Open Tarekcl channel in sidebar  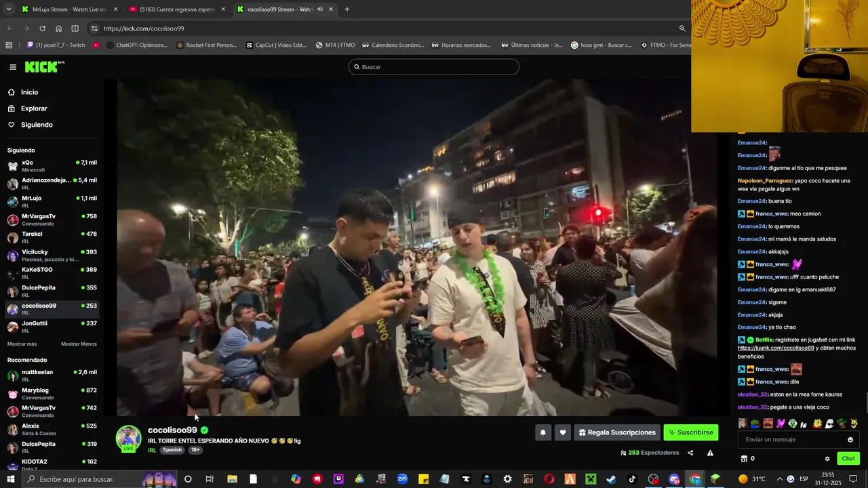[x=52, y=237]
